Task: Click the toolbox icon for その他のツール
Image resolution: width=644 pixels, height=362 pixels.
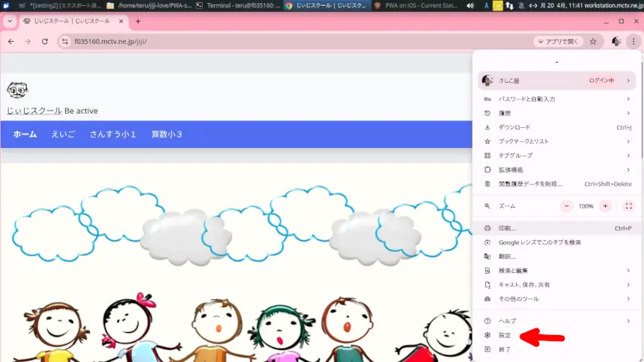Action: [x=487, y=298]
